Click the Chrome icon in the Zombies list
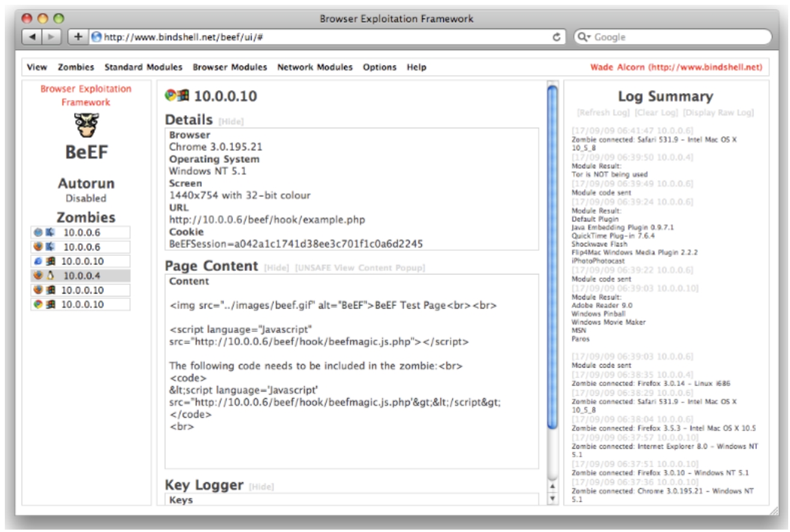This screenshot has height=532, width=790. pos(38,304)
